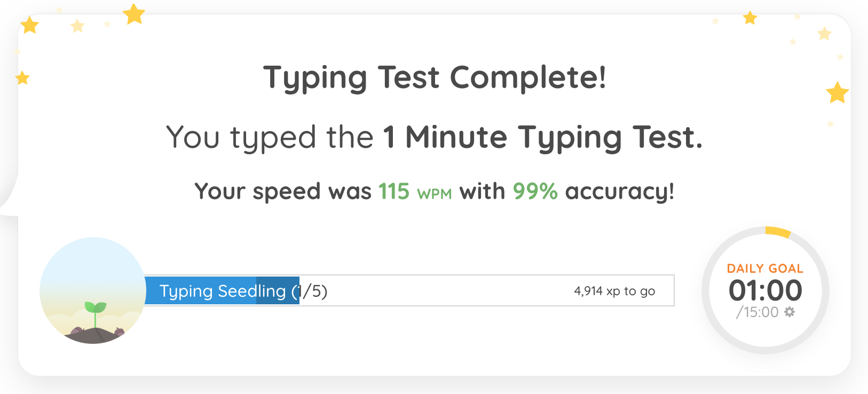Click the big gold star right of heading

pyautogui.click(x=837, y=93)
